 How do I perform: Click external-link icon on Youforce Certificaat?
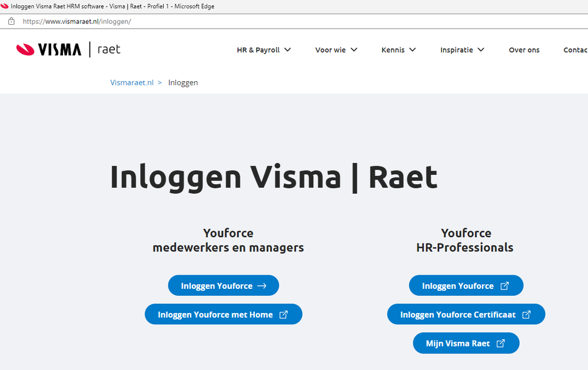coord(527,315)
